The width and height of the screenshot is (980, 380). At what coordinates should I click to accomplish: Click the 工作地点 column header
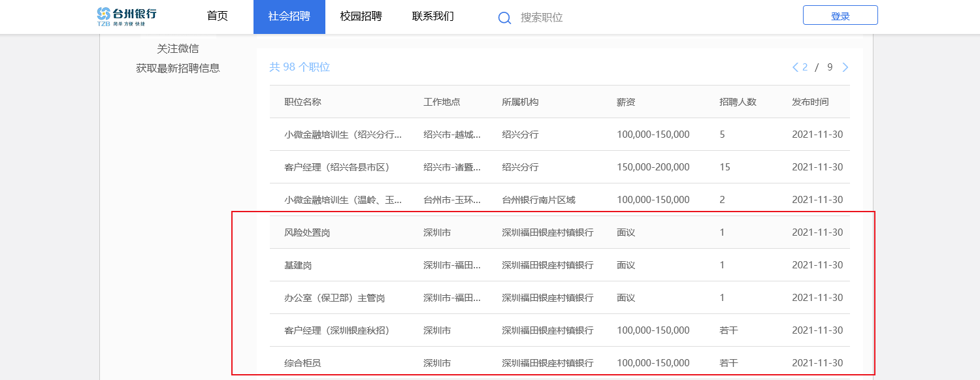442,102
